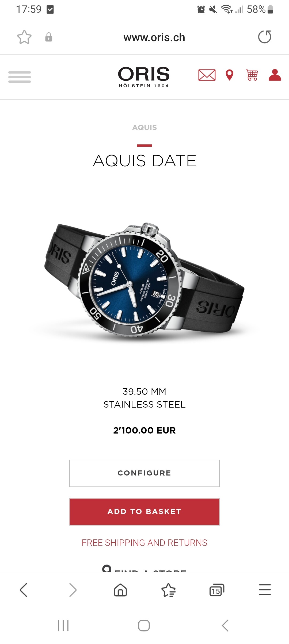Viewport: 289px width, 644px height.
Task: Open the Aquis collection link
Action: click(144, 127)
